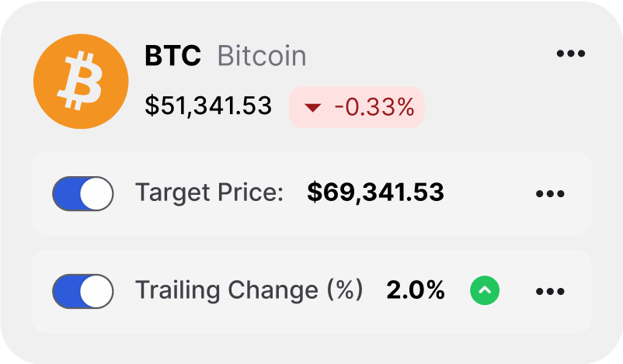Open Trailing Change more options menu
The image size is (623, 364).
550,291
